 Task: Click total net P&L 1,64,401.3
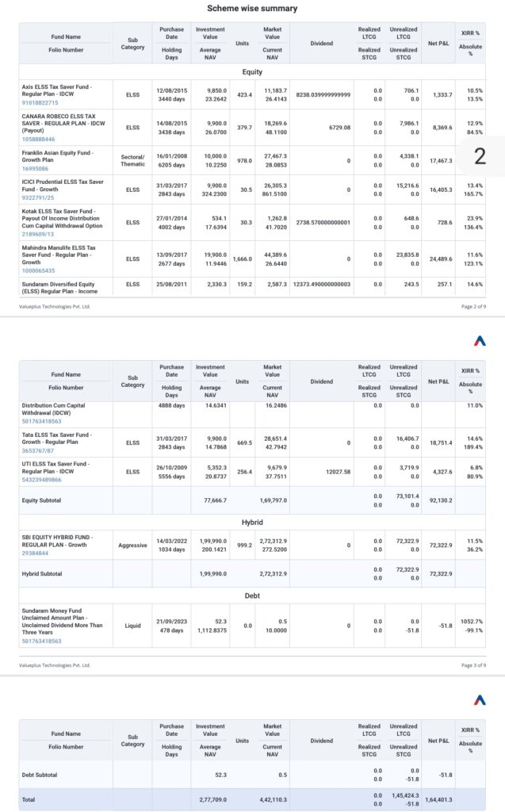pyautogui.click(x=438, y=800)
